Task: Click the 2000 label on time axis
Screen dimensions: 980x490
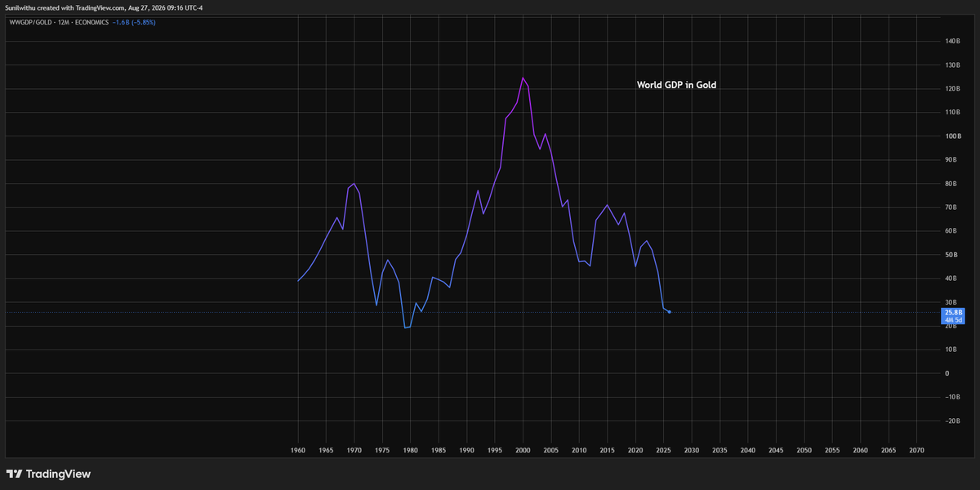Action: click(523, 450)
